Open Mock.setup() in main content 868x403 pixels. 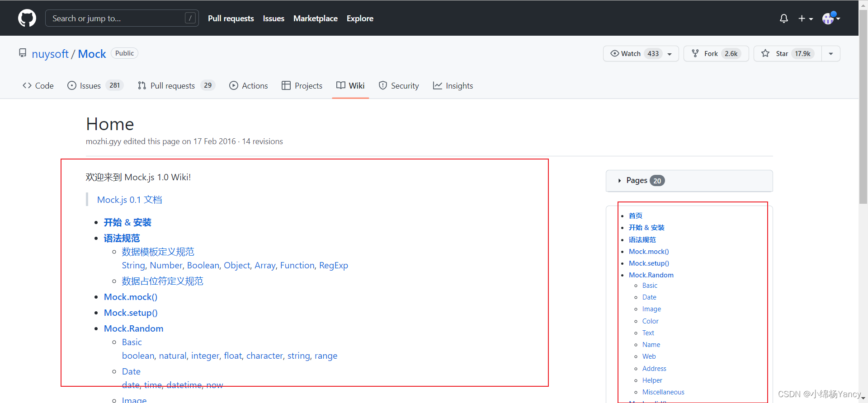(131, 313)
